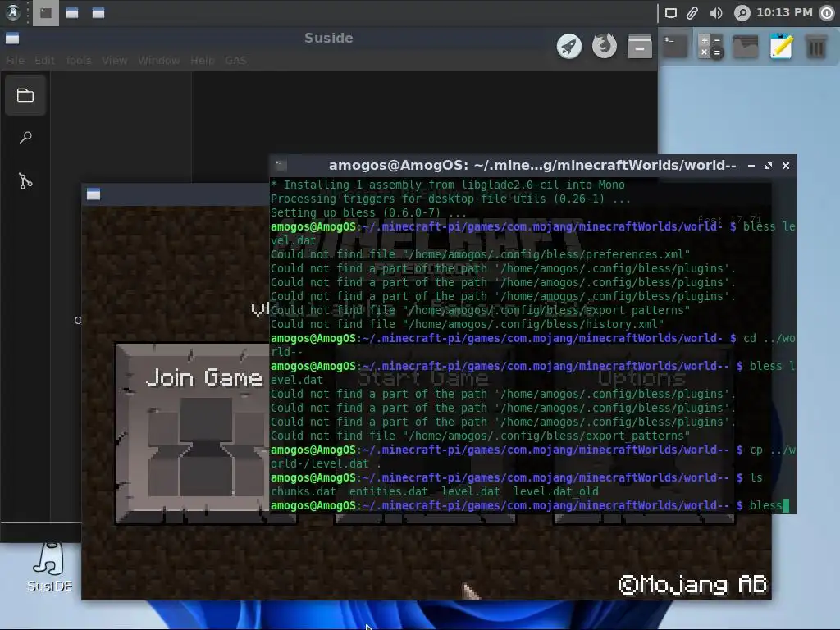Click the 'history.xml' not found line
The height and width of the screenshot is (630, 840).
click(x=467, y=324)
